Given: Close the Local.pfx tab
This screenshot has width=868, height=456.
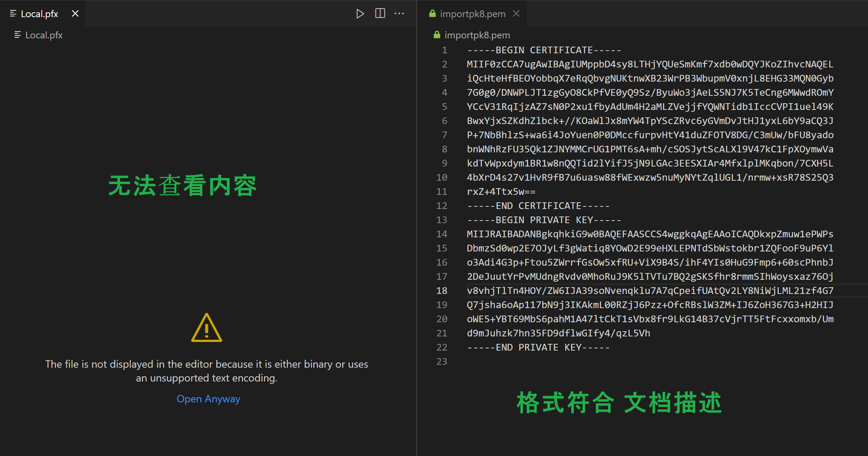Looking at the screenshot, I should click(x=75, y=14).
